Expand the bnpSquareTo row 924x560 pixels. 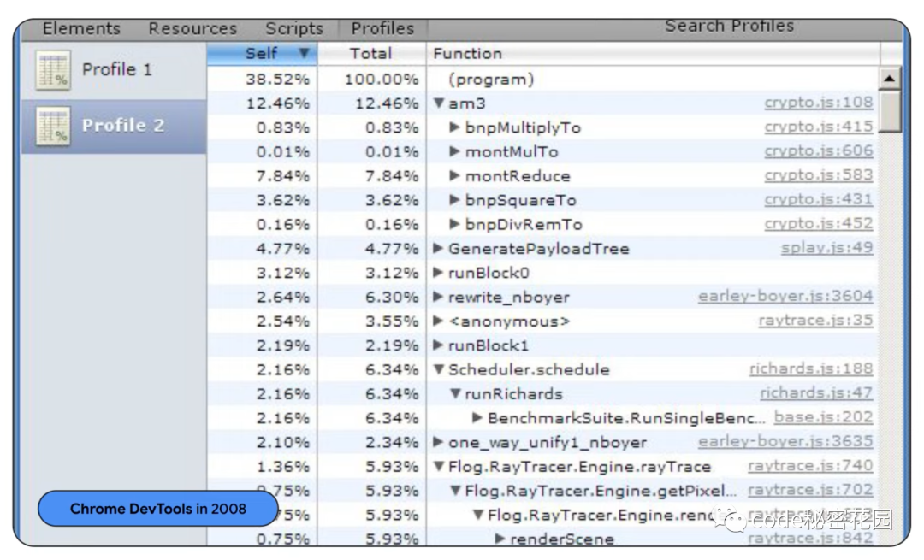[x=454, y=199]
